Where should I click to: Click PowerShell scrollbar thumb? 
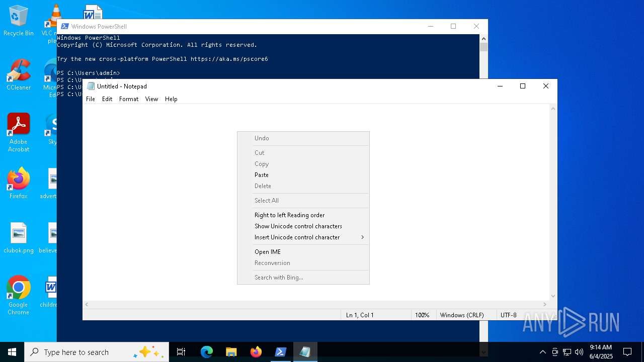point(484,47)
